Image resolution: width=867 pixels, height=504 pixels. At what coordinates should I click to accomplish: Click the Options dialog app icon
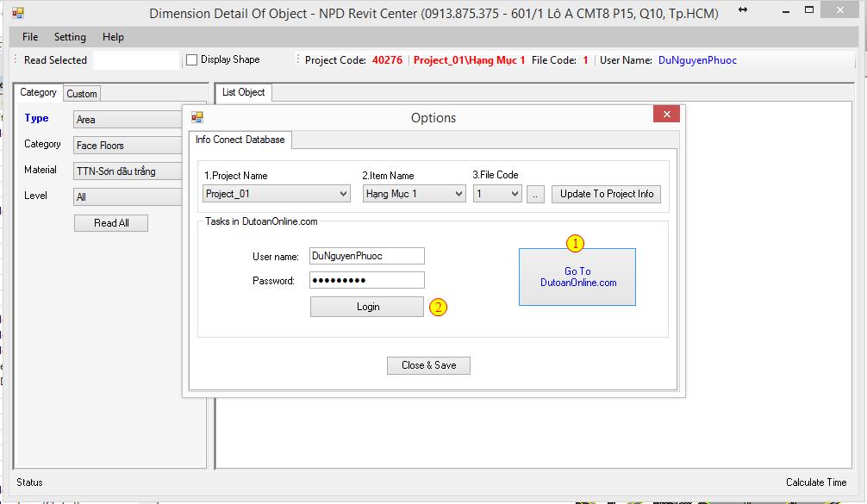[197, 117]
